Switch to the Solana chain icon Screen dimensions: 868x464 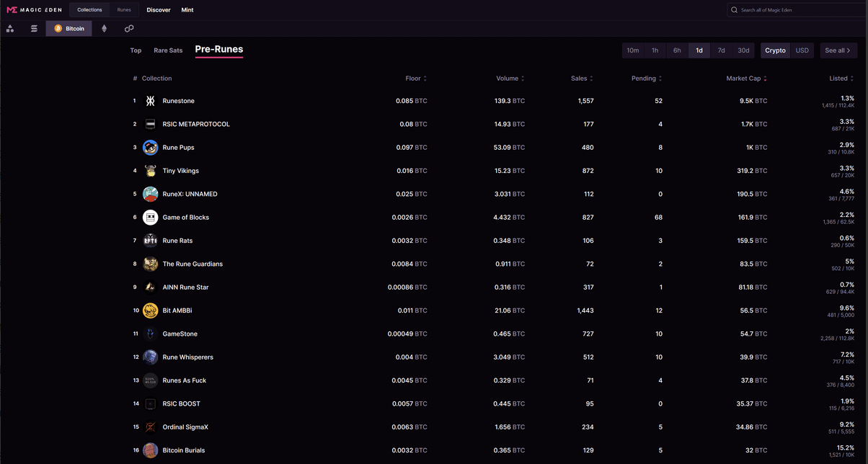click(x=34, y=29)
